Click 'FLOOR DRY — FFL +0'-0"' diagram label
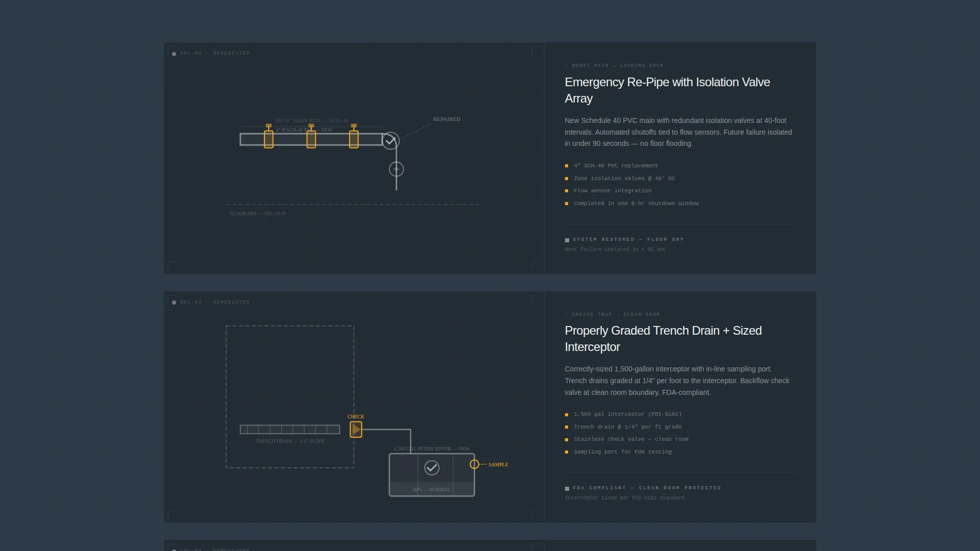 (x=258, y=214)
